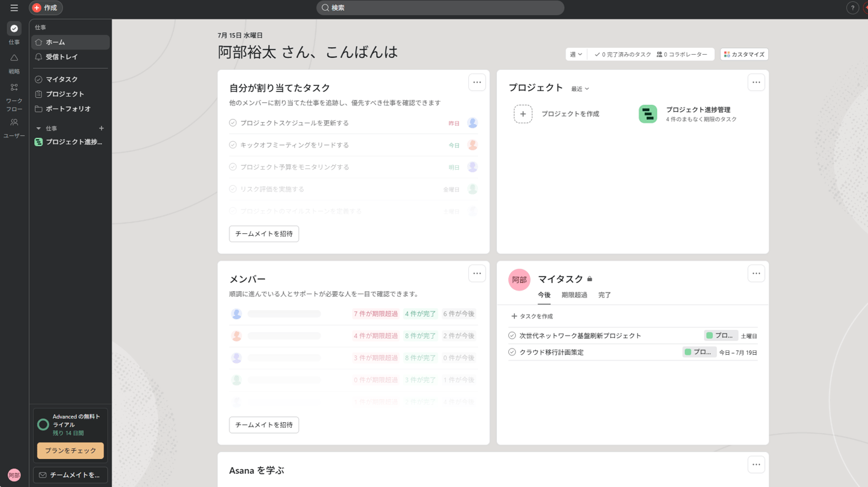
Task: Open 受信トレイ inbox
Action: 71,57
